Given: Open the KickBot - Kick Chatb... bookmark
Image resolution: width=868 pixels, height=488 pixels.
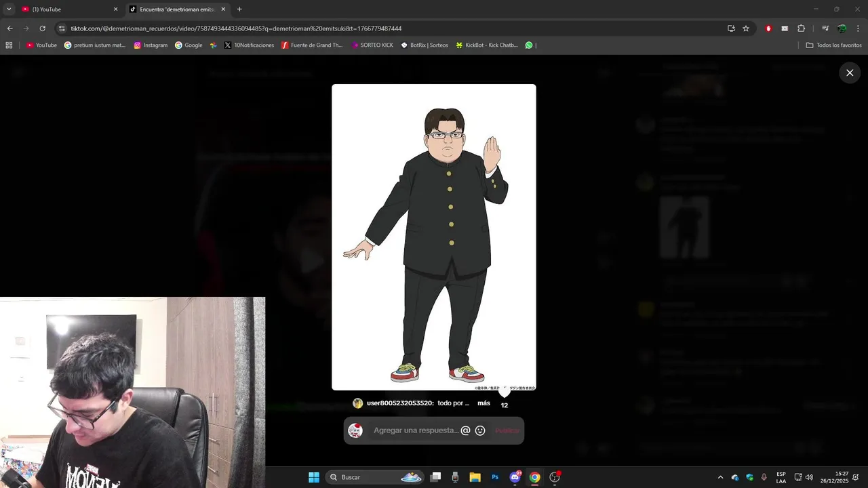Looking at the screenshot, I should coord(487,45).
